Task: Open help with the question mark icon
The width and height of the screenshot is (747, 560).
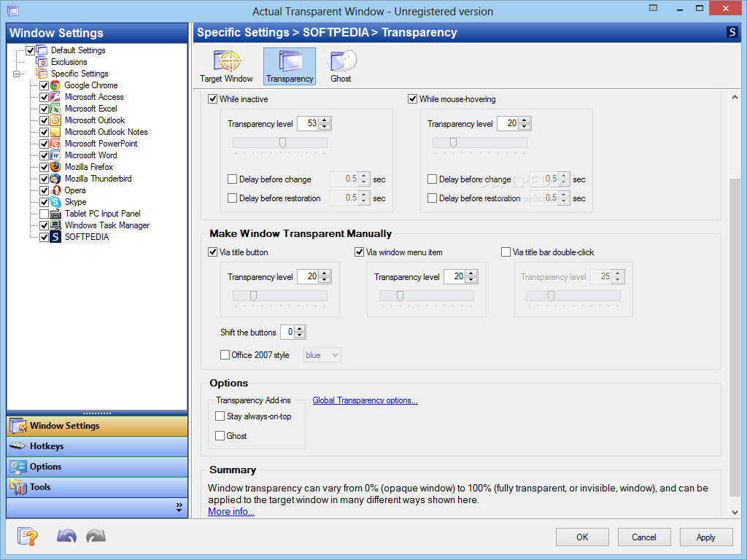Action: (x=27, y=537)
